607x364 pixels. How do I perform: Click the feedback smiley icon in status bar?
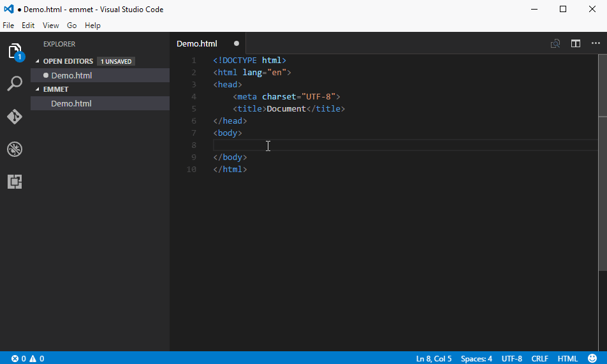(592, 358)
